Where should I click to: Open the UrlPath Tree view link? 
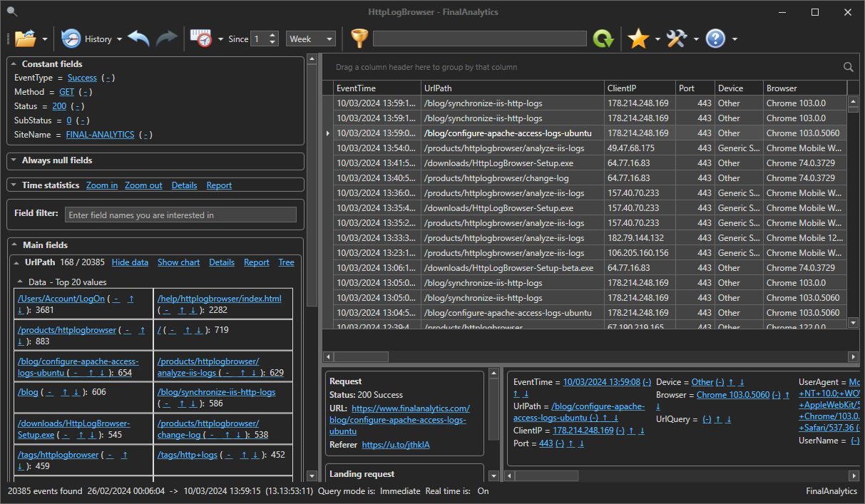(x=286, y=262)
